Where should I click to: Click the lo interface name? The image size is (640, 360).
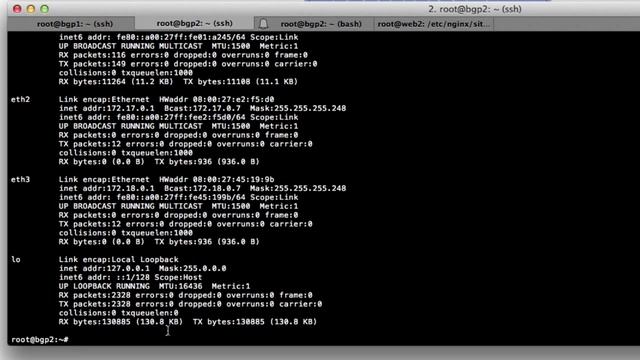click(16, 259)
